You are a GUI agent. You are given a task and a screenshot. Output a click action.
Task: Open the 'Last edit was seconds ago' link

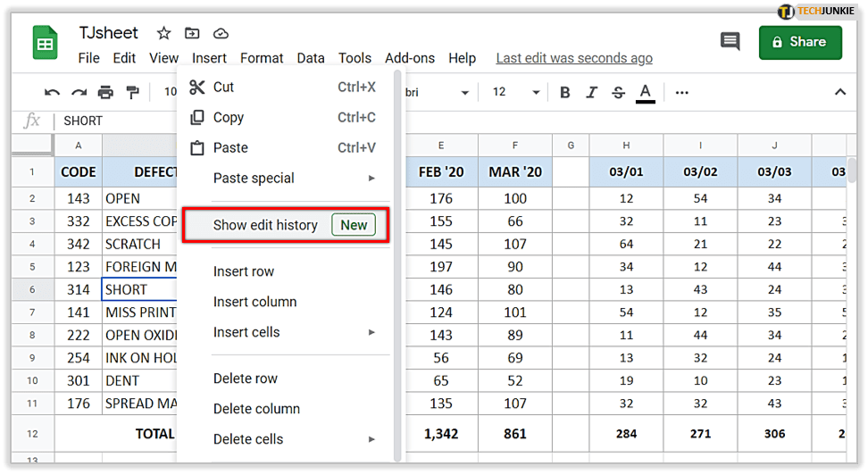[574, 58]
